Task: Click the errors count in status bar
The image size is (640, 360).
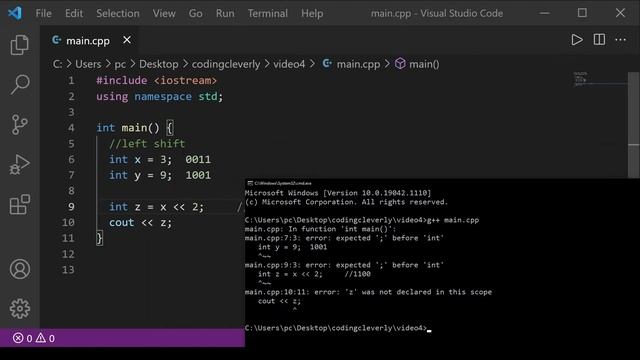Action: point(22,338)
